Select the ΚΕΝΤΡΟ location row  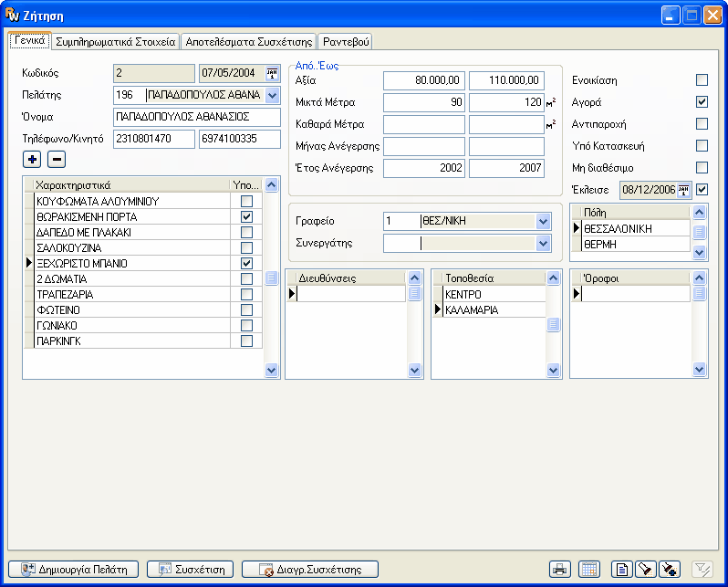tap(494, 294)
